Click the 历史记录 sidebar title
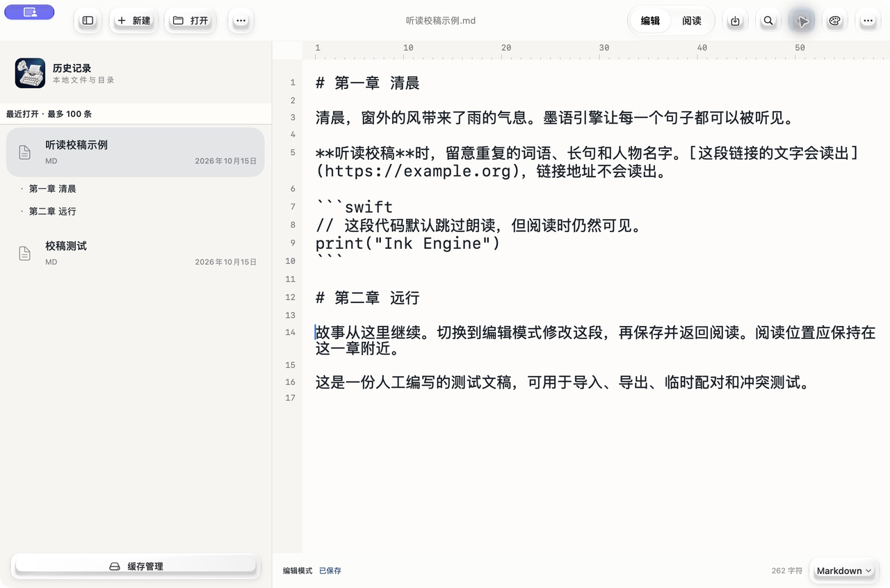The width and height of the screenshot is (890, 588). click(x=72, y=68)
